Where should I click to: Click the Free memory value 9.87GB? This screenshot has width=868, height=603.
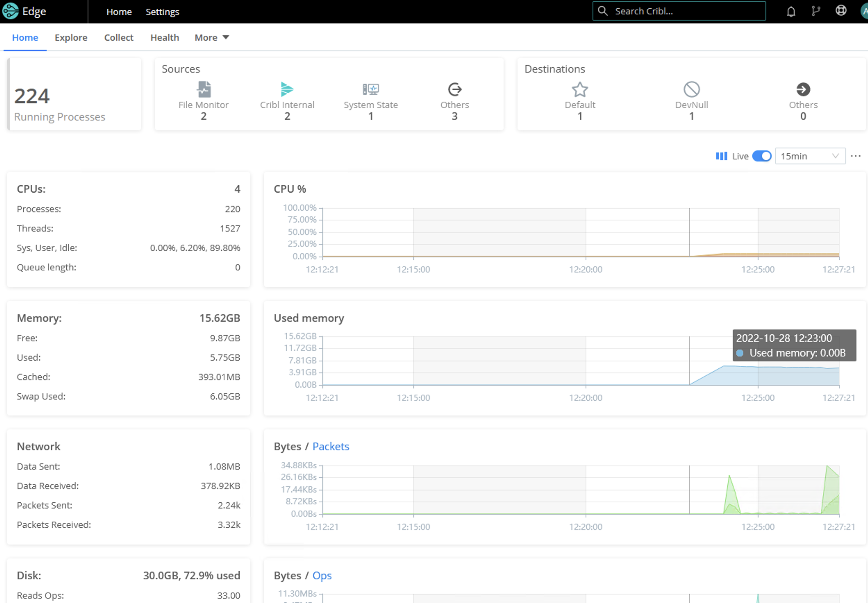pos(225,338)
